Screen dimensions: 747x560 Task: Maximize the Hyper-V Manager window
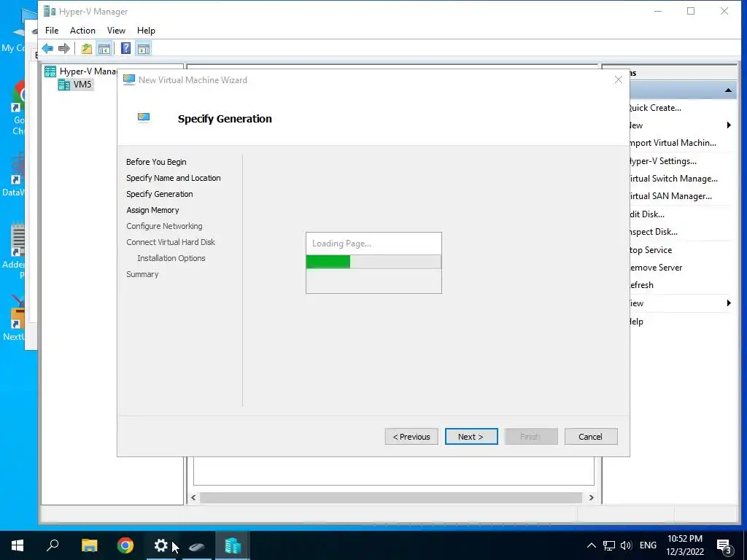point(691,12)
